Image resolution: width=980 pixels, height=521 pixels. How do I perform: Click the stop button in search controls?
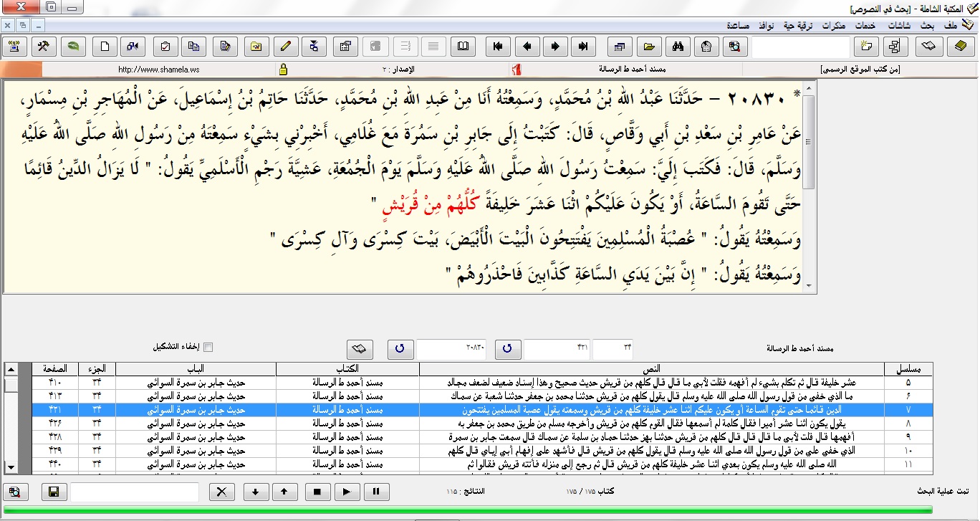coord(317,492)
